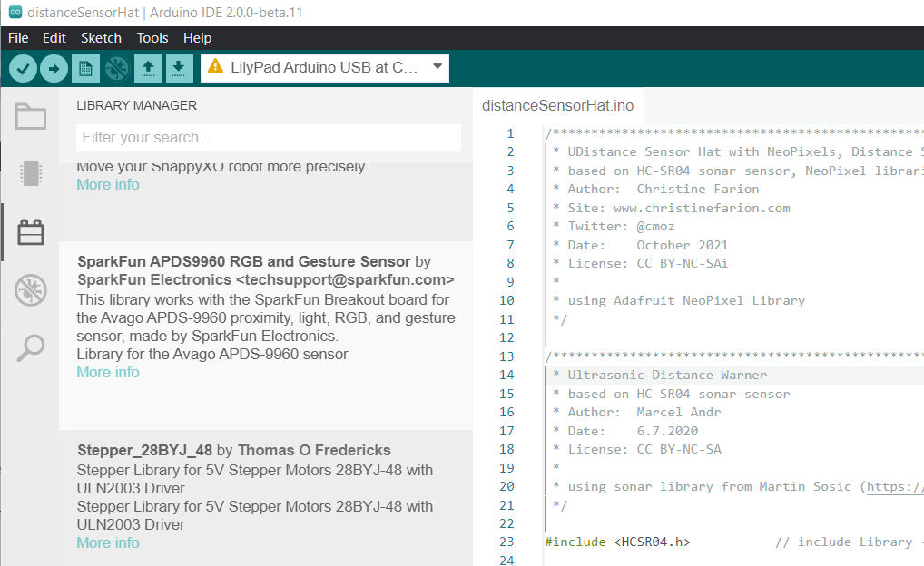Open the File menu
Viewport: 924px width, 566px height.
[x=18, y=38]
